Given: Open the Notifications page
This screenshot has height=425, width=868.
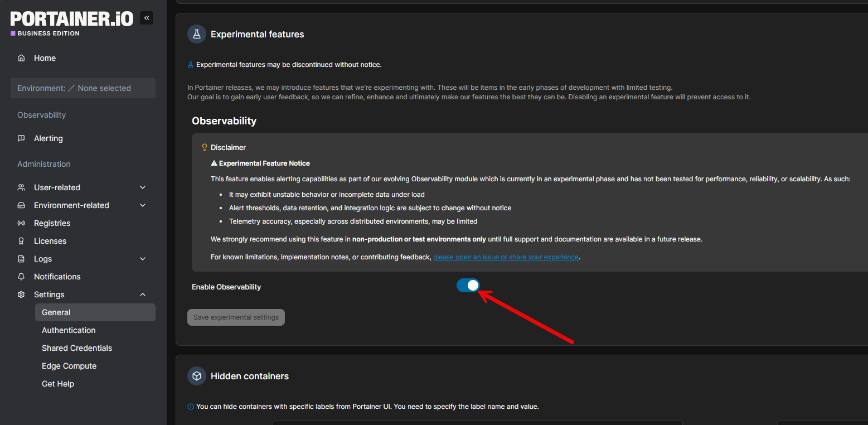Looking at the screenshot, I should point(57,277).
